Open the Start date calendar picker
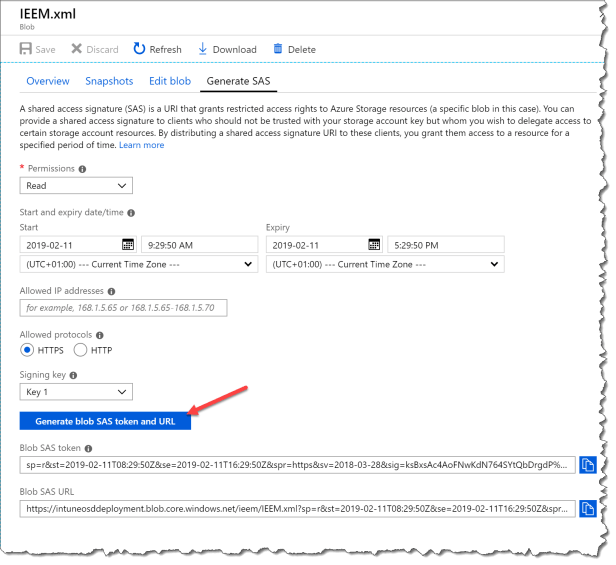The image size is (616, 565). click(128, 244)
